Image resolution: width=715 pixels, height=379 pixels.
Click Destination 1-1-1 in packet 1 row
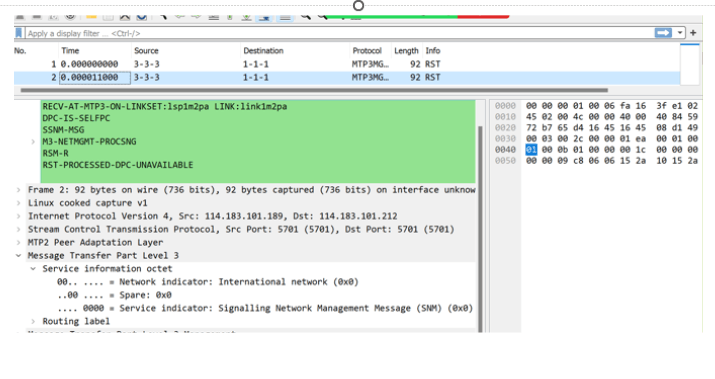point(255,64)
